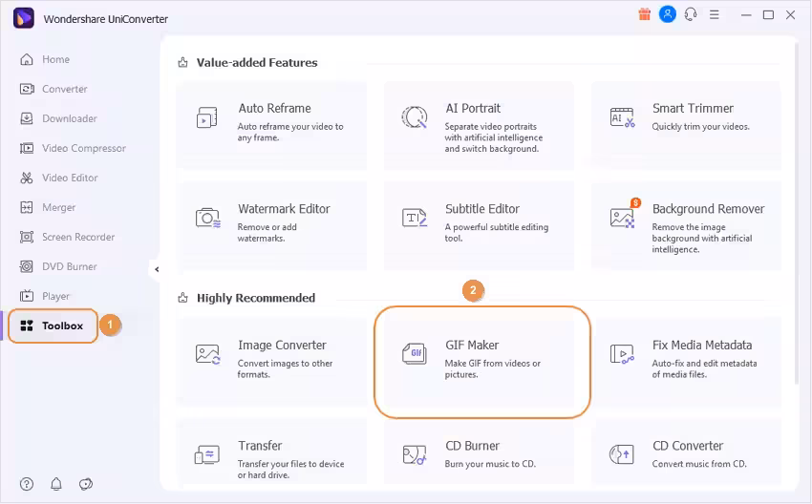812x504 pixels.
Task: Switch to the Converter section
Action: (64, 89)
